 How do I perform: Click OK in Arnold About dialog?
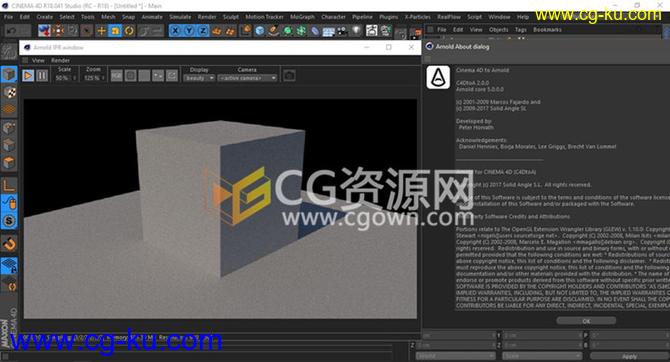(586, 321)
